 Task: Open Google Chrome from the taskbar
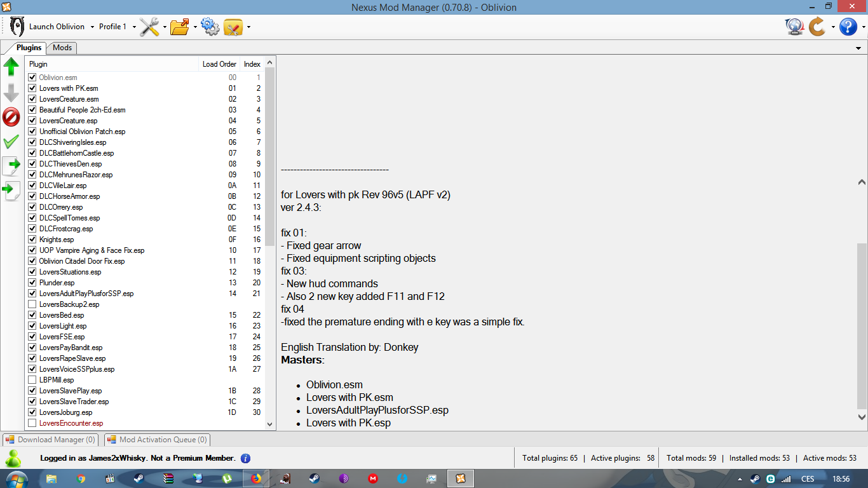coord(81,478)
